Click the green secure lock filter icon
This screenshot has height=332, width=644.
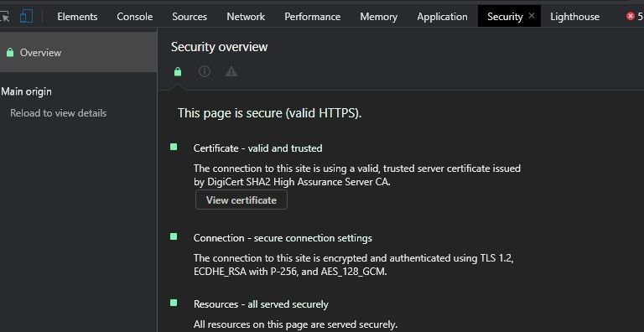[178, 71]
